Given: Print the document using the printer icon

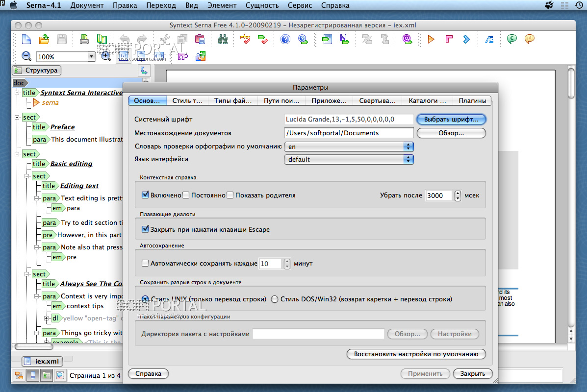Looking at the screenshot, I should (x=84, y=39).
